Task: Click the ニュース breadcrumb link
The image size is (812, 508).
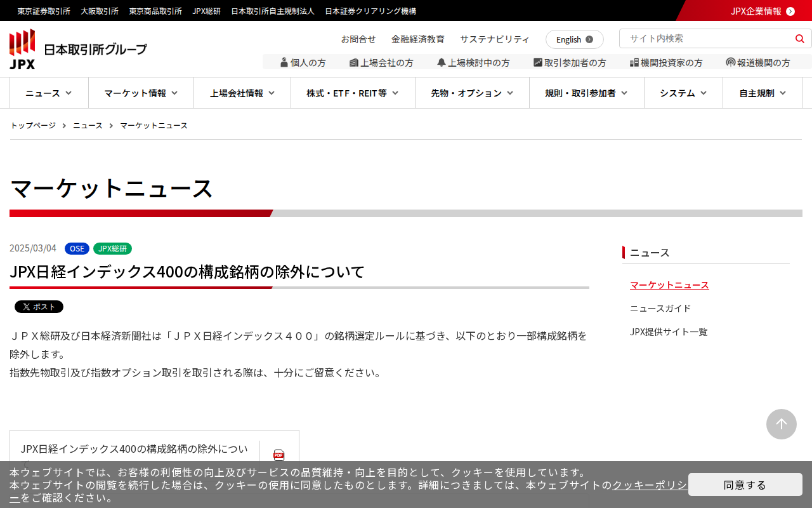Action: 88,125
